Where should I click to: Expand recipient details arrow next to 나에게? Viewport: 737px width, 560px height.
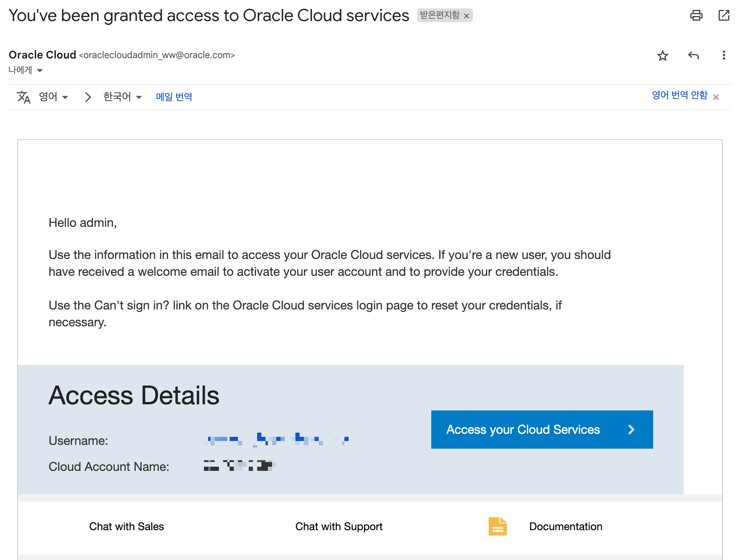[x=40, y=70]
